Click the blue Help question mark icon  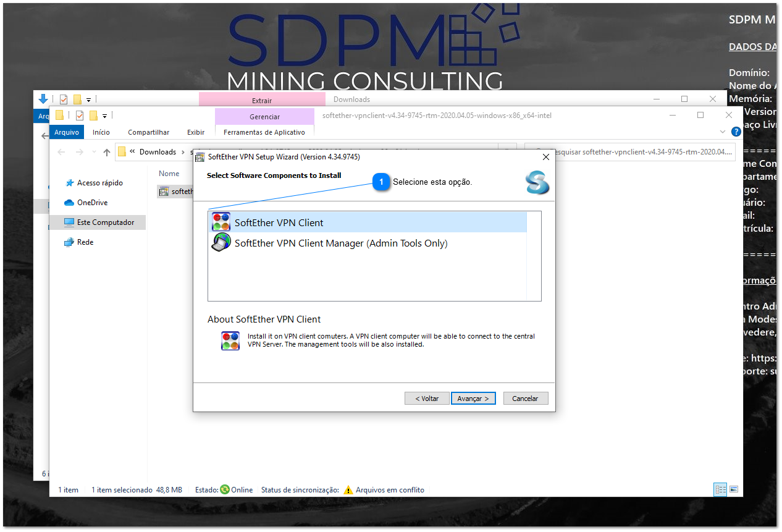pyautogui.click(x=736, y=132)
